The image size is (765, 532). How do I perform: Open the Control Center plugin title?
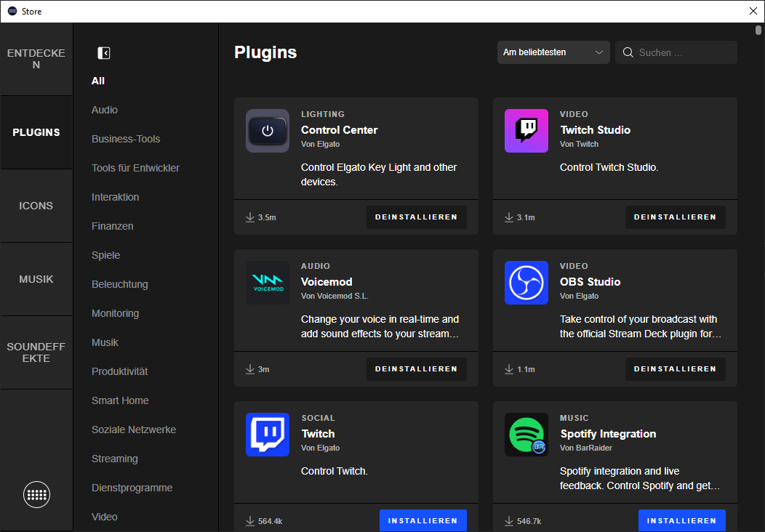pos(339,129)
